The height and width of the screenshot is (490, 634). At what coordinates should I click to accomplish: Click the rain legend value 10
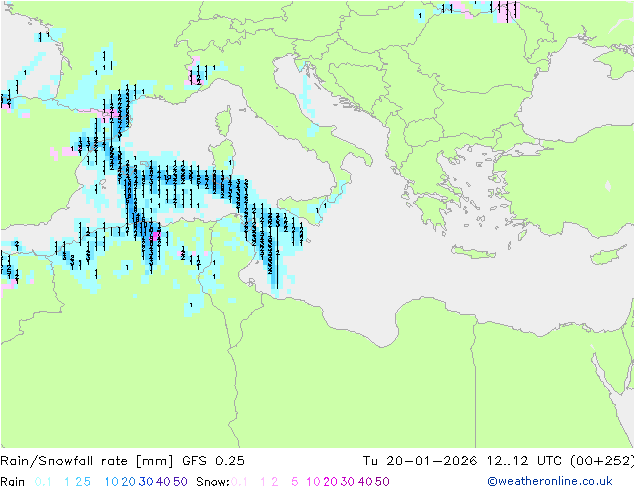pos(111,482)
